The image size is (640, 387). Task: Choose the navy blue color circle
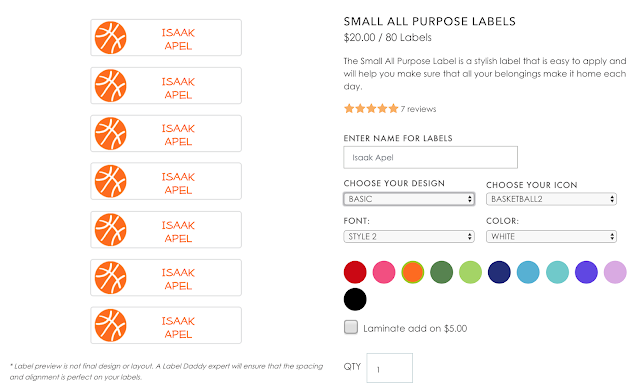point(499,272)
